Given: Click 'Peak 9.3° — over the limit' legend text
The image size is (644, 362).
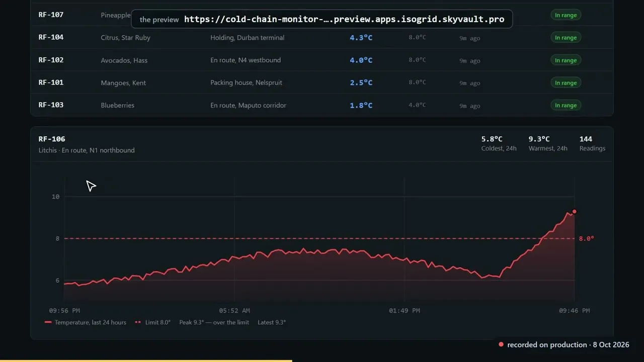Looking at the screenshot, I should tap(214, 322).
